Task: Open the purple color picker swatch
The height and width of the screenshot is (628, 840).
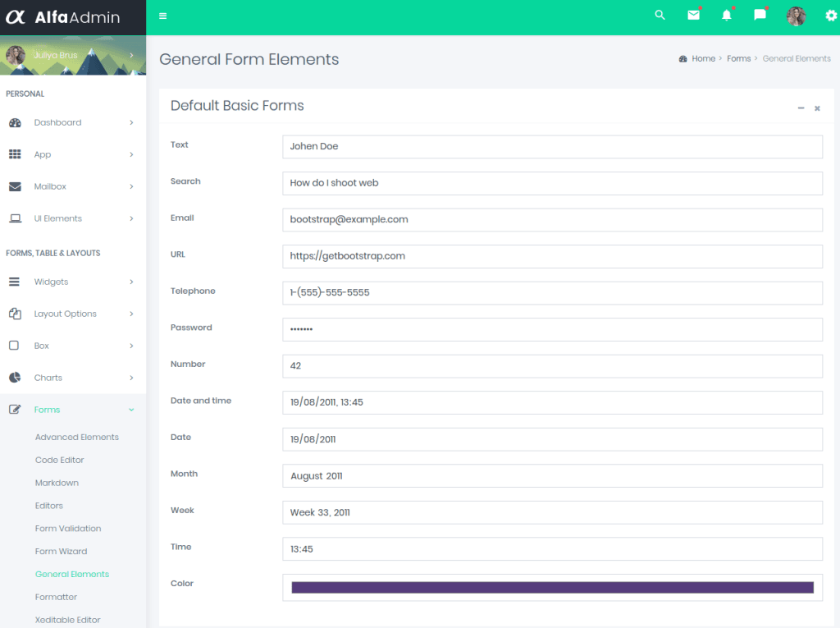Action: tap(552, 588)
